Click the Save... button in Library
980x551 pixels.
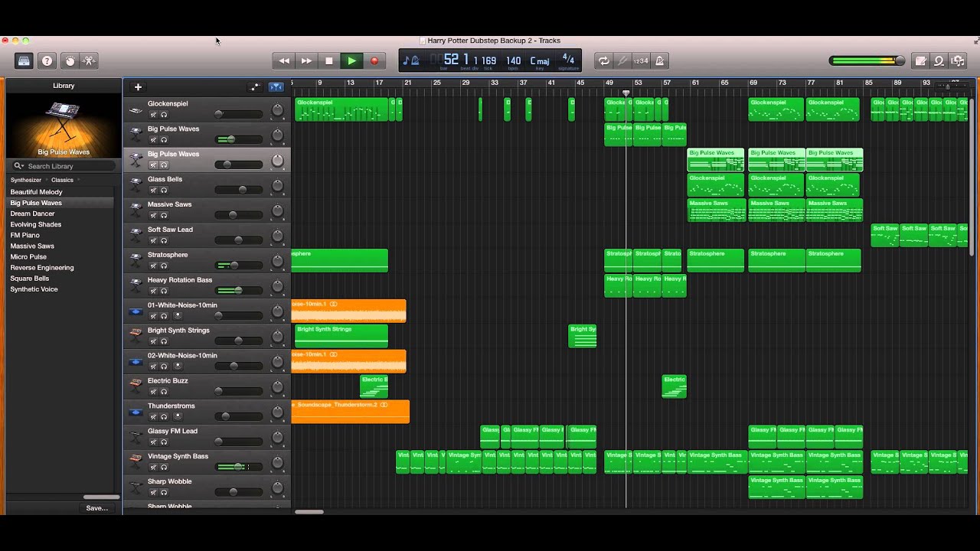96,508
